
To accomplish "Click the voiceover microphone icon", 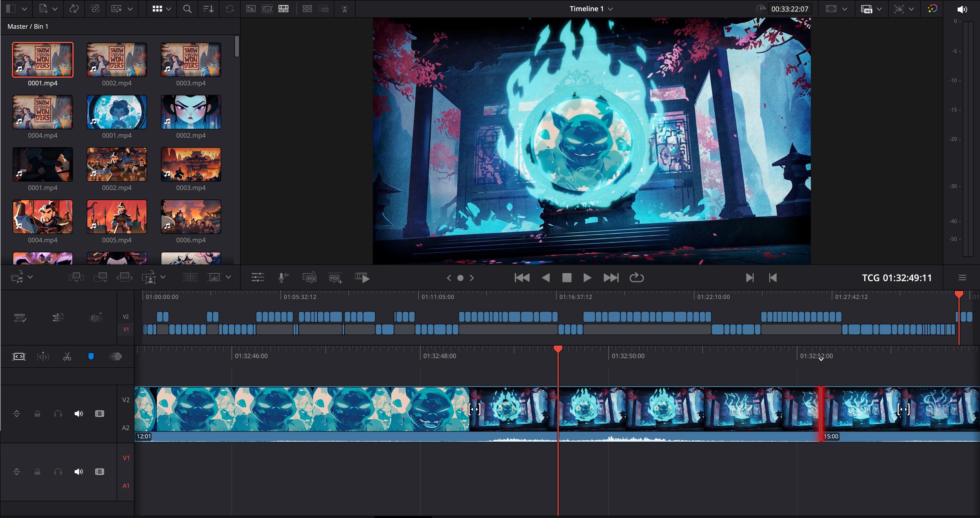I will tap(283, 278).
